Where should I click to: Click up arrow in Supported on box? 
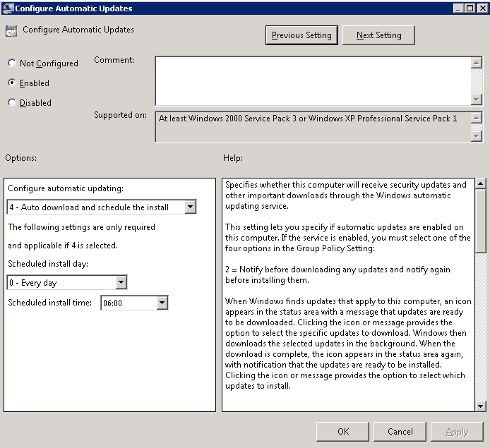477,119
